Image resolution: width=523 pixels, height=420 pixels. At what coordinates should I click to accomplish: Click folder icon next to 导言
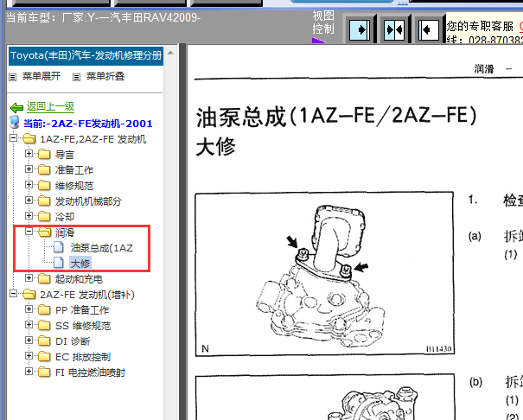point(44,154)
